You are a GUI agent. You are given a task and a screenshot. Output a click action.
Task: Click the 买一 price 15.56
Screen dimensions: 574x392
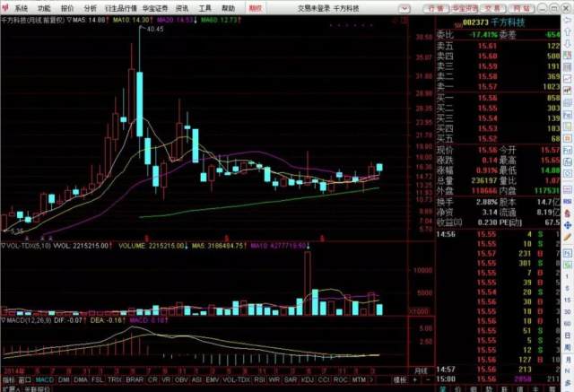click(487, 98)
